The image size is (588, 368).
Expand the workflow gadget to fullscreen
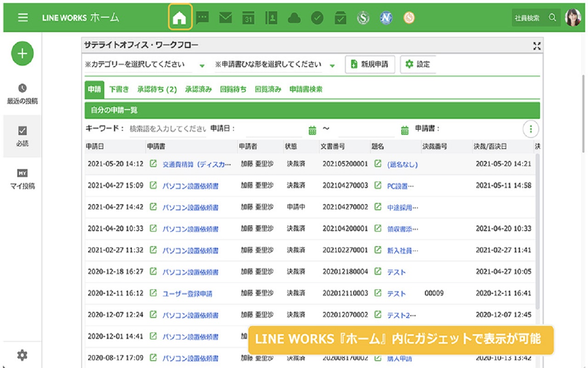tap(537, 46)
